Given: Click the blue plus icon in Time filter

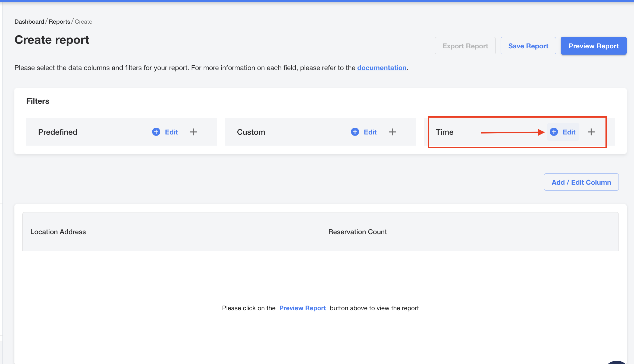Looking at the screenshot, I should (554, 132).
